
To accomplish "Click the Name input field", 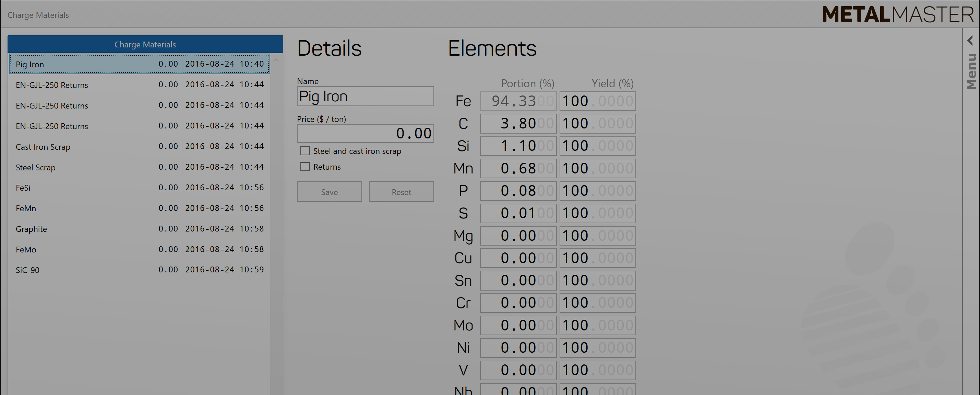I will (365, 97).
